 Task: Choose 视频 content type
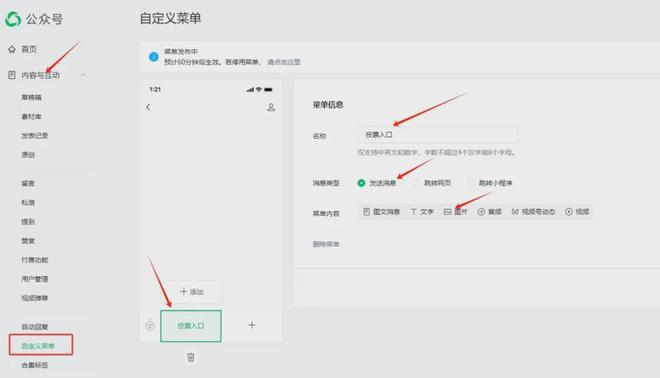tap(577, 212)
